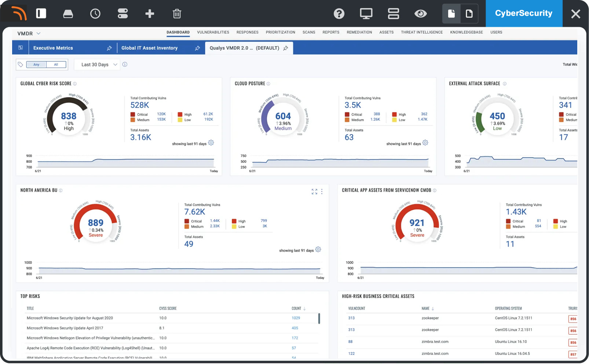Sort High-Risk assets by Name column
Viewport: 589px width, 364px height.
point(428,308)
